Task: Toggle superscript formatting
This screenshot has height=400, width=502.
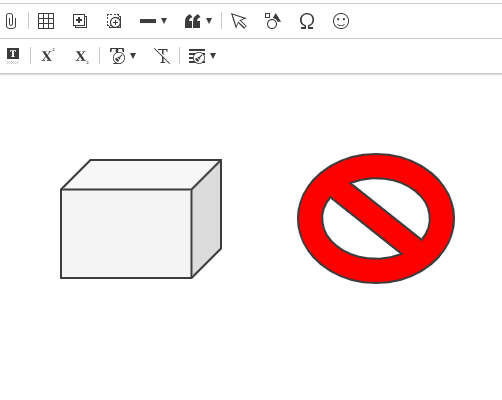Action: coord(48,56)
